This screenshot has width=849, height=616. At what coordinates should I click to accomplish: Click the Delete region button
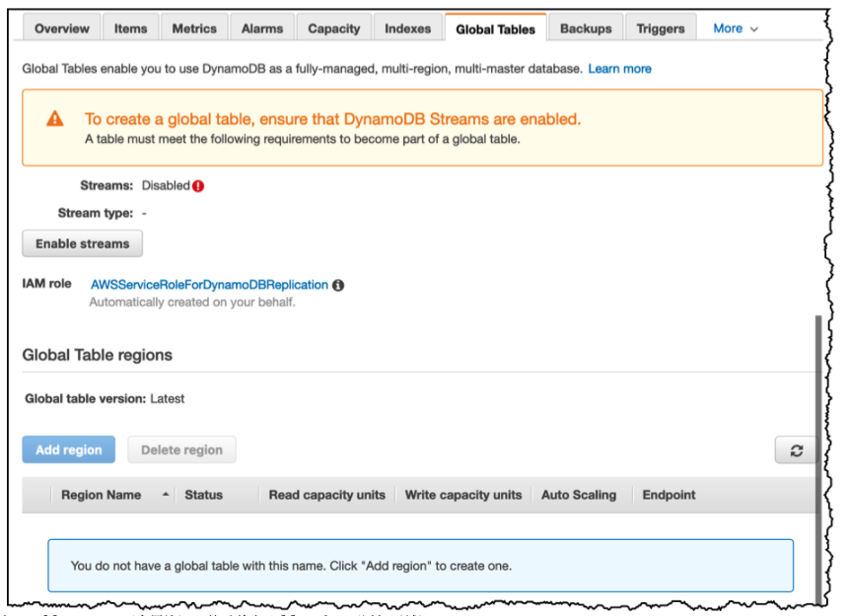[181, 449]
